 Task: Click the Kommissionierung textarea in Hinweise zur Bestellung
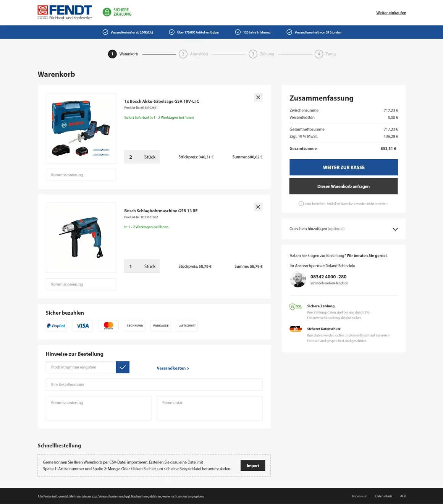coord(99,408)
